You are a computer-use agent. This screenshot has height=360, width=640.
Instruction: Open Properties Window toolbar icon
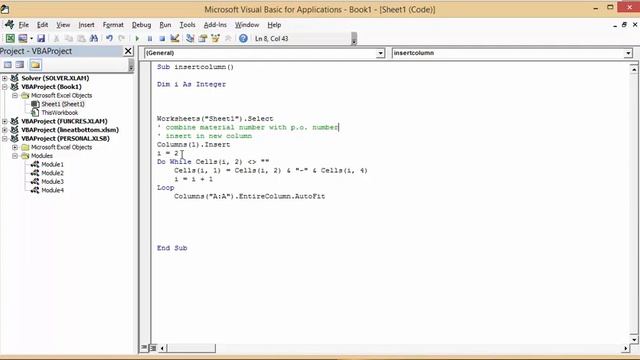point(202,38)
